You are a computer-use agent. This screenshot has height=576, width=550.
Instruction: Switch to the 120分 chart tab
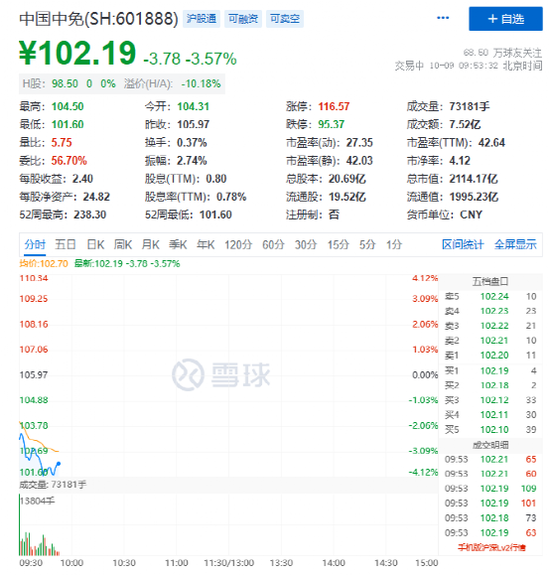pyautogui.click(x=238, y=244)
